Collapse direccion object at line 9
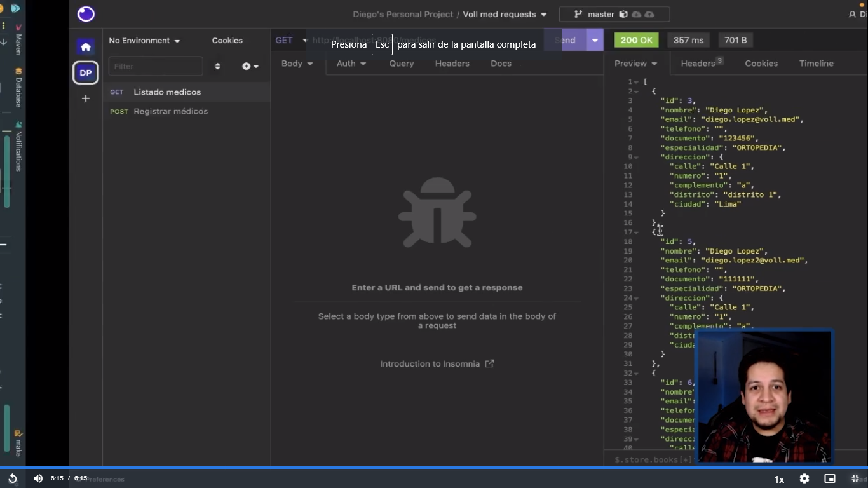Image resolution: width=868 pixels, height=488 pixels. click(x=637, y=158)
